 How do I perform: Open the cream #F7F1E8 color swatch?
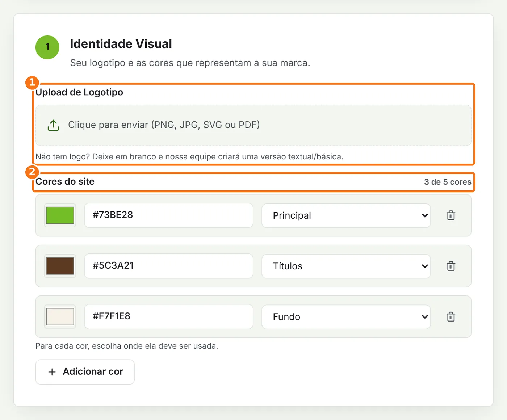[x=60, y=317]
